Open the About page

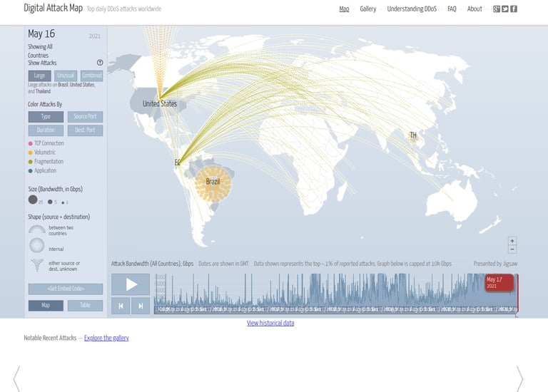pyautogui.click(x=475, y=9)
